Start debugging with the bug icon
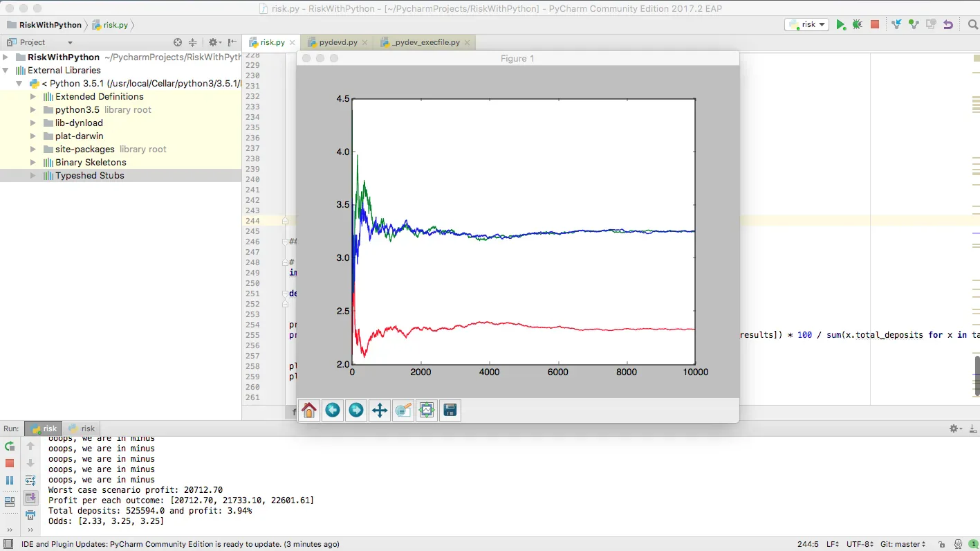Screen dimensions: 980x551 tap(858, 24)
